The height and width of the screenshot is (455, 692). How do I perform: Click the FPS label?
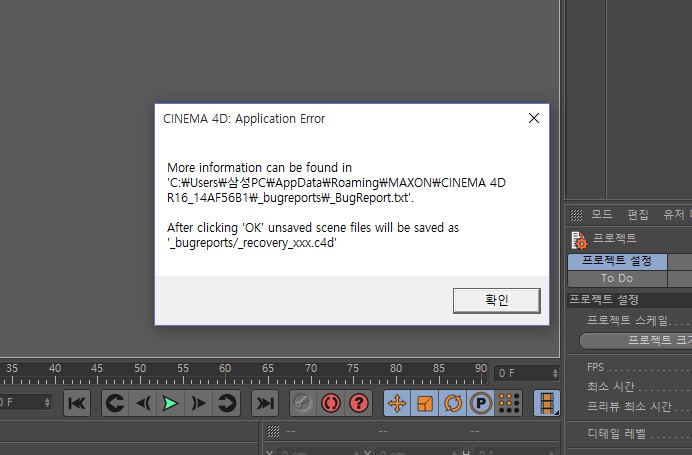[595, 367]
